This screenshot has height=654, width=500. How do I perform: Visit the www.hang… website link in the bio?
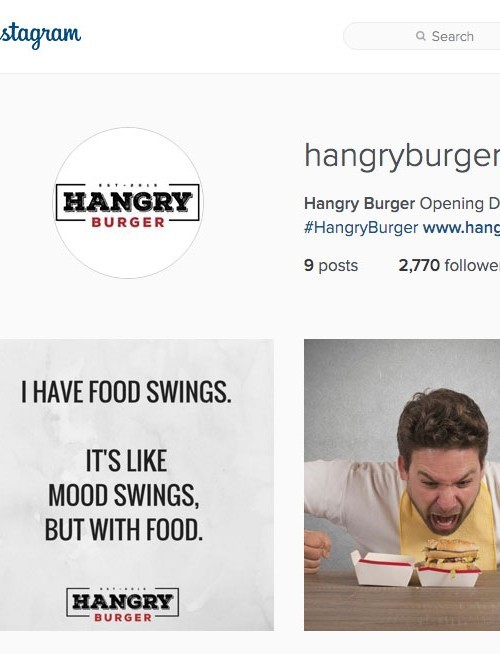click(x=461, y=228)
